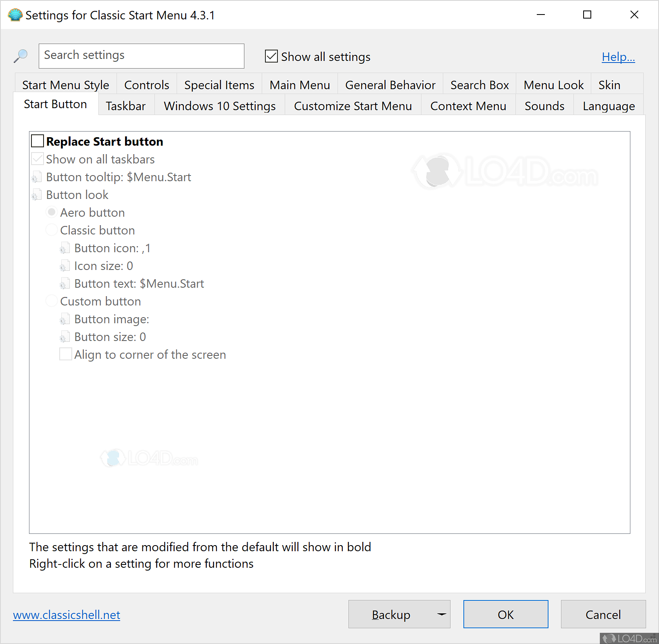Image resolution: width=659 pixels, height=644 pixels.
Task: Click the Cancel button
Action: click(603, 614)
